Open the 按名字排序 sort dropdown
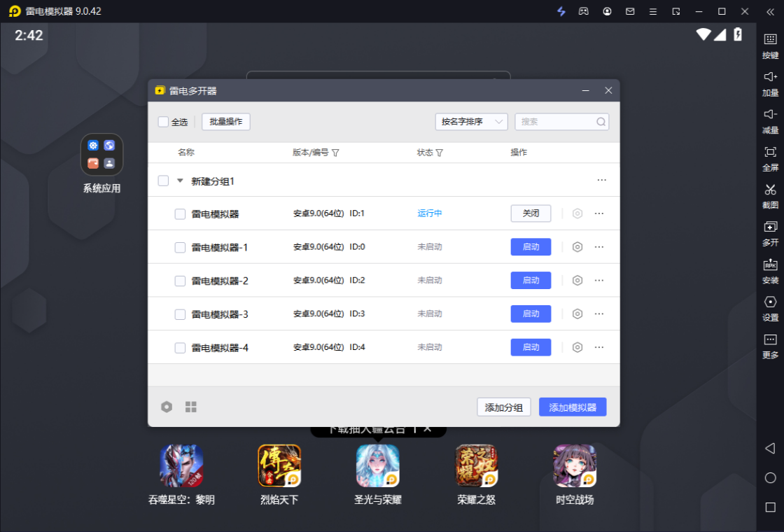 pos(471,121)
